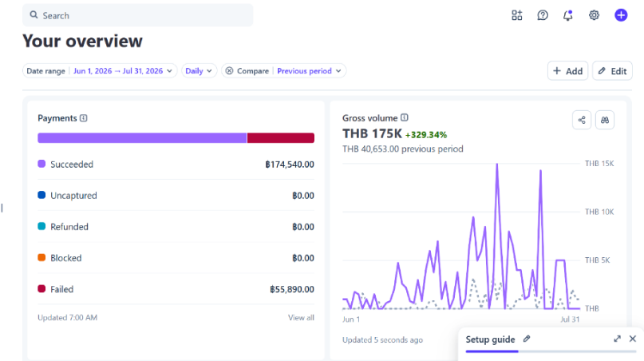Click the ฿174,540.00 amount
This screenshot has width=644, height=361.
point(290,164)
